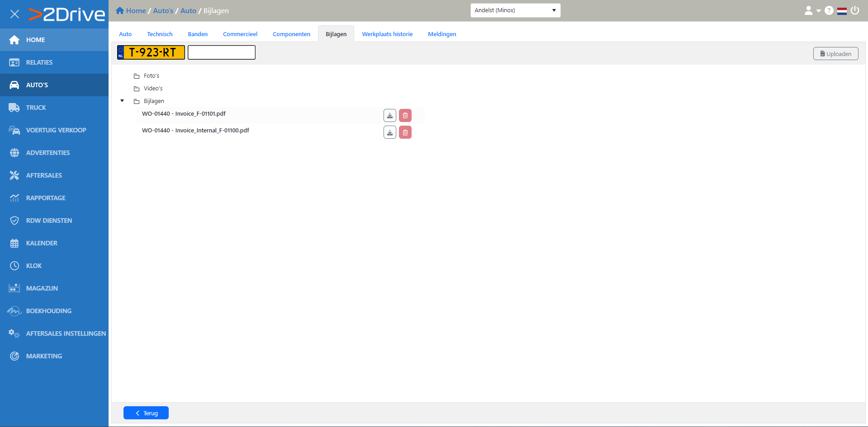Change language via Dutch flag icon
This screenshot has width=868, height=427.
841,11
